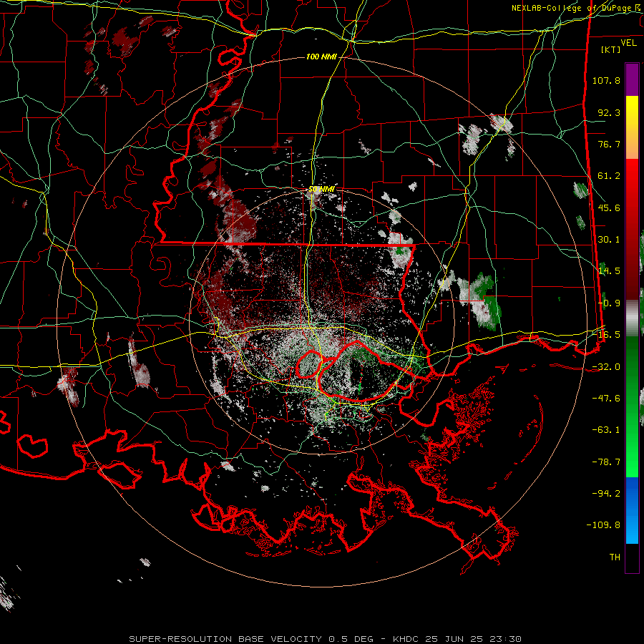
Task: Click the 76.7 velocity legend value
Action: 609,144
